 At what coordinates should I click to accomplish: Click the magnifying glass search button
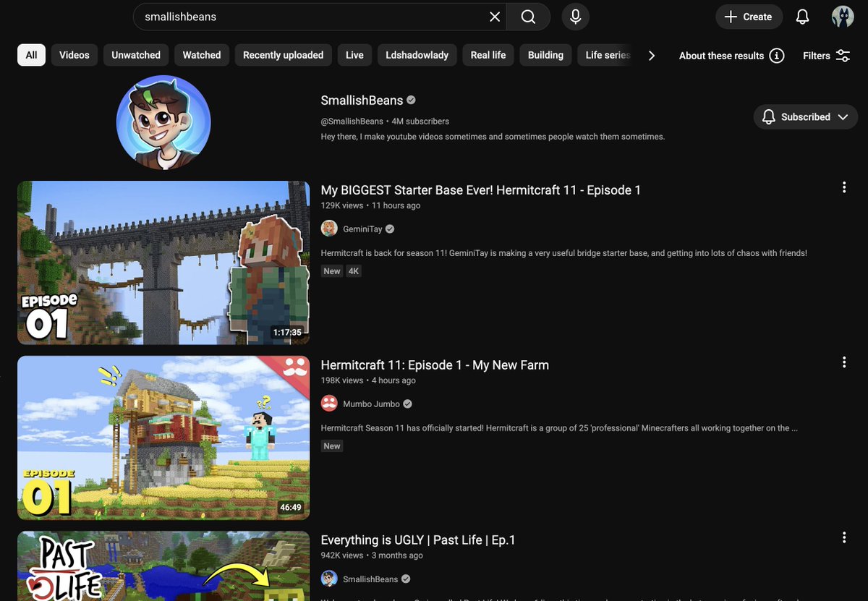click(x=528, y=17)
